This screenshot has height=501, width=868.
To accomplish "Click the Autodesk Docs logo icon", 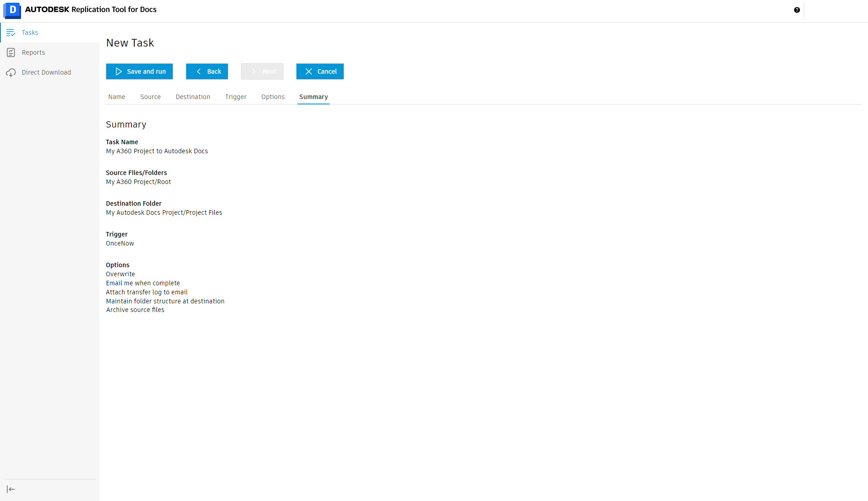I will point(12,10).
